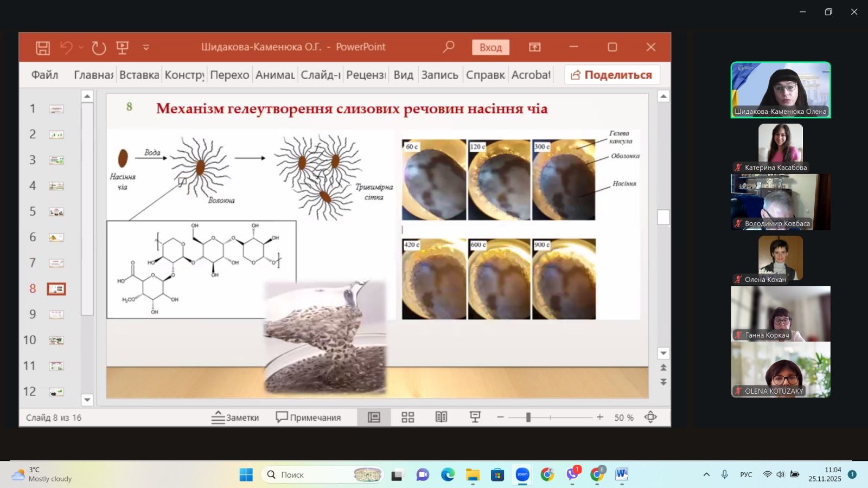Screen dimensions: 868x488
Task: Click the Redo/Repeat arrow icon
Action: (99, 48)
